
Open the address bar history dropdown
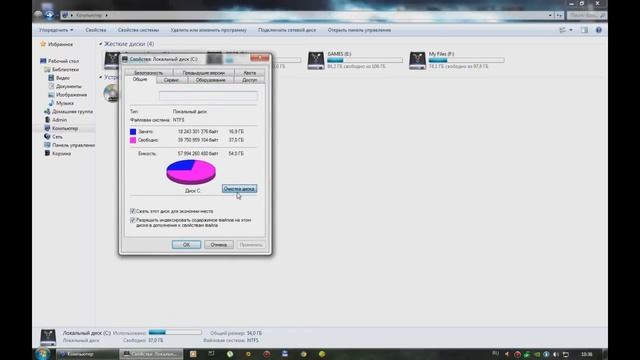[550, 15]
